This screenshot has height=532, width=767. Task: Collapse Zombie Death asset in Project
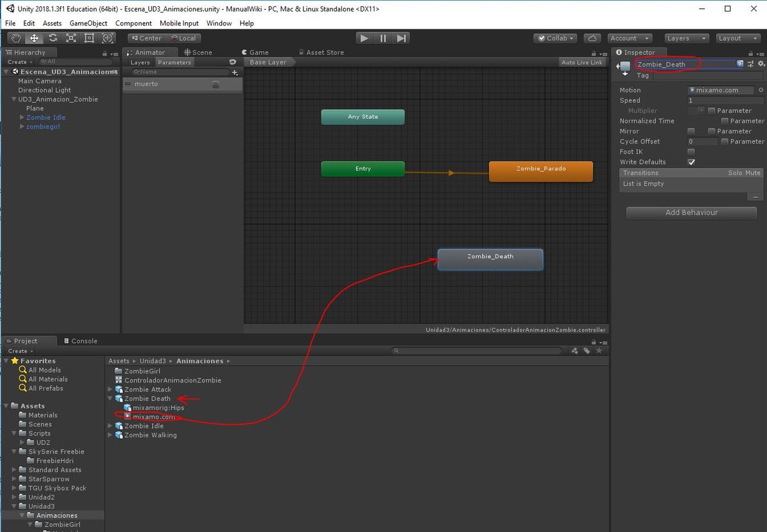pyautogui.click(x=111, y=399)
